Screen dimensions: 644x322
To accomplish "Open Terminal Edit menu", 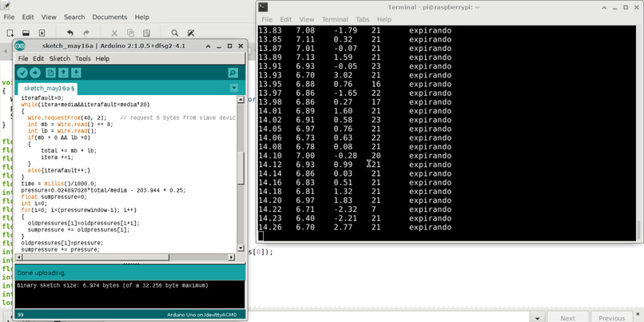I will click(x=286, y=19).
